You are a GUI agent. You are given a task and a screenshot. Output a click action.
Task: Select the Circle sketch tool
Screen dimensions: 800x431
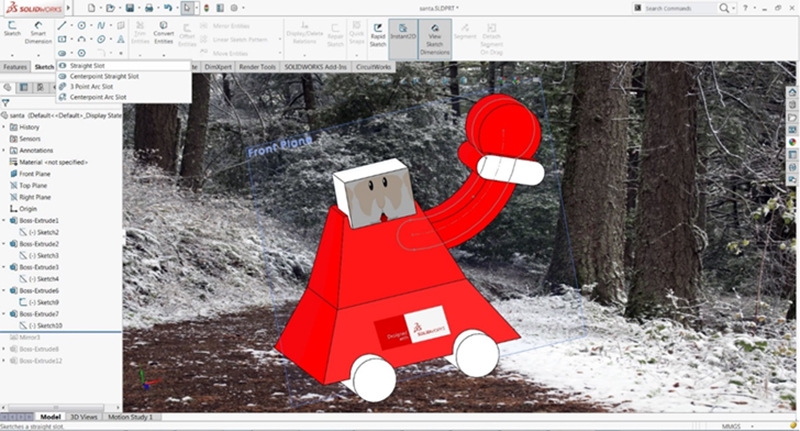pos(82,26)
